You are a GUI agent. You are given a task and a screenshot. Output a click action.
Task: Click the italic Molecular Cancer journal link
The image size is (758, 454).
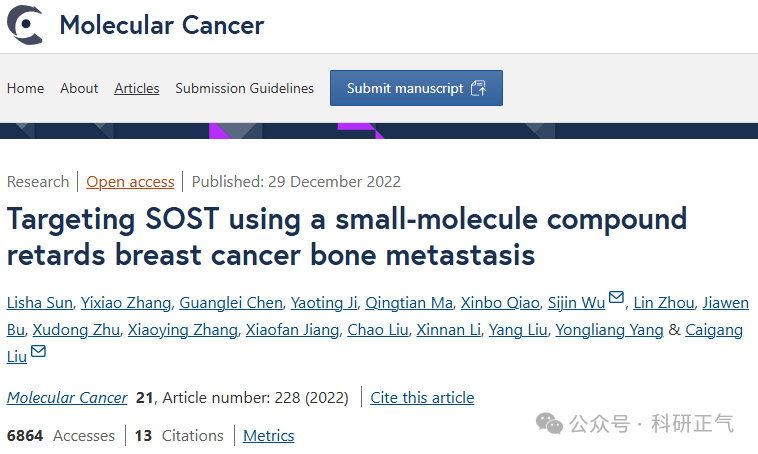(67, 397)
